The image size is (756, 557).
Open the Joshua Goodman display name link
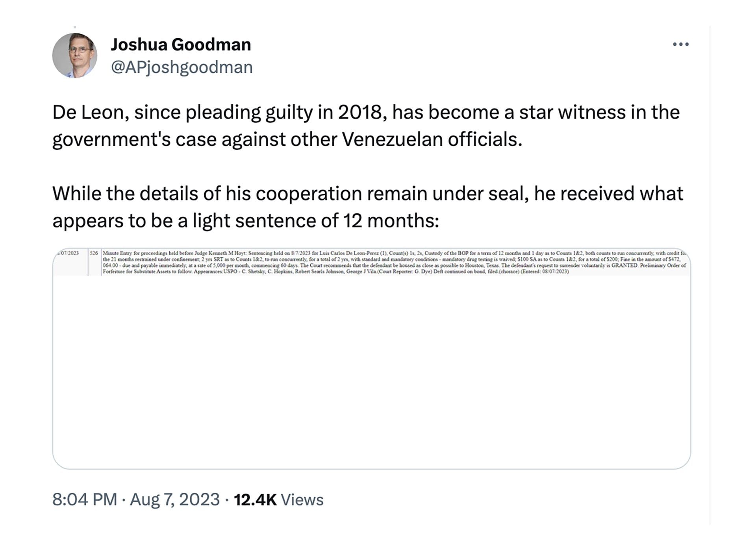pos(181,45)
